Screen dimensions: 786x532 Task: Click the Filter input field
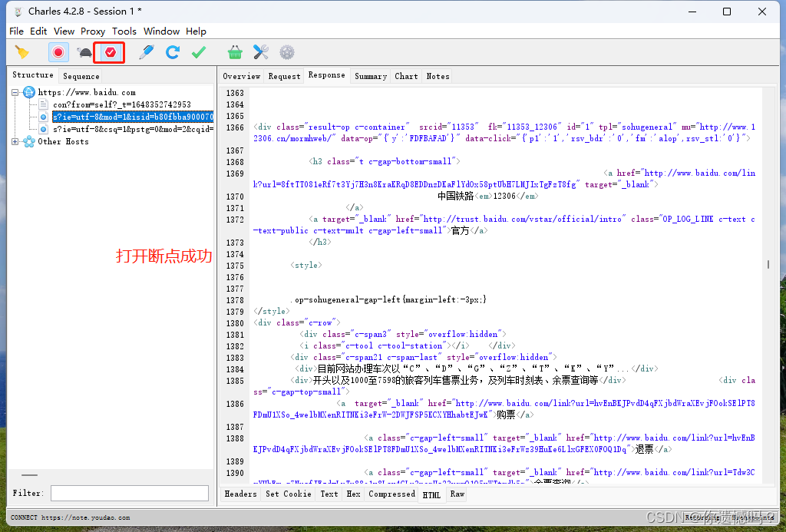[129, 493]
